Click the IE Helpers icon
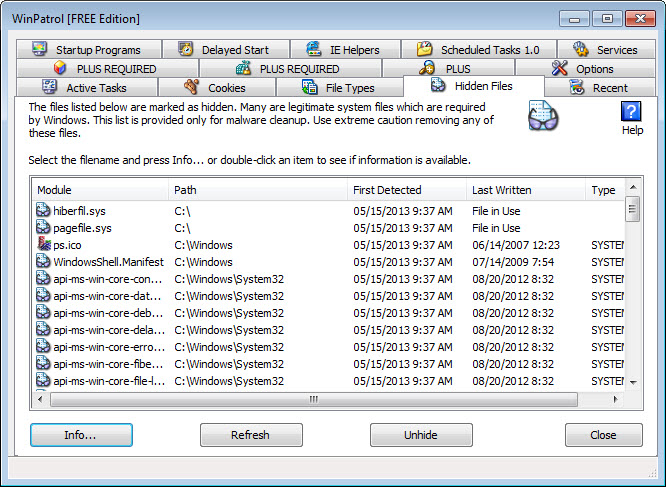Screen dimensions: 666x487 tap(313, 49)
